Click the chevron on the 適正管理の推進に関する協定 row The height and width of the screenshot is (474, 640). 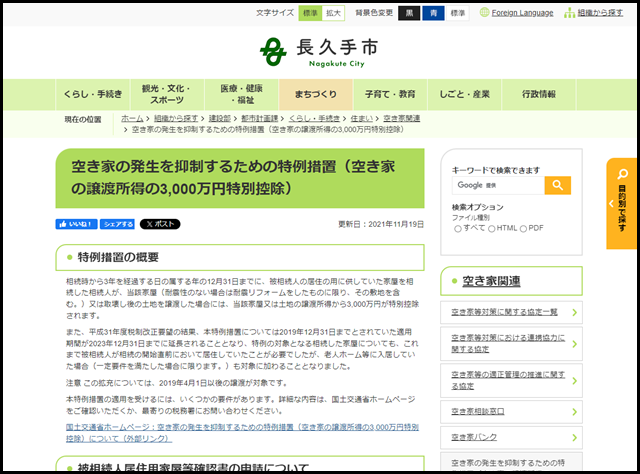tap(574, 381)
